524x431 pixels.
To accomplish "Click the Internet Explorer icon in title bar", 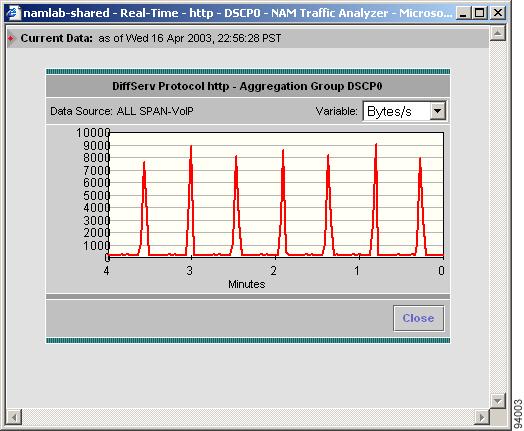I will tap(14, 13).
